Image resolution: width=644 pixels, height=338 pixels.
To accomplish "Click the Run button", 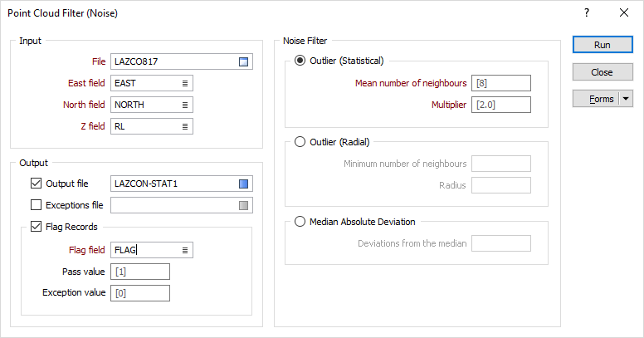I will point(603,45).
